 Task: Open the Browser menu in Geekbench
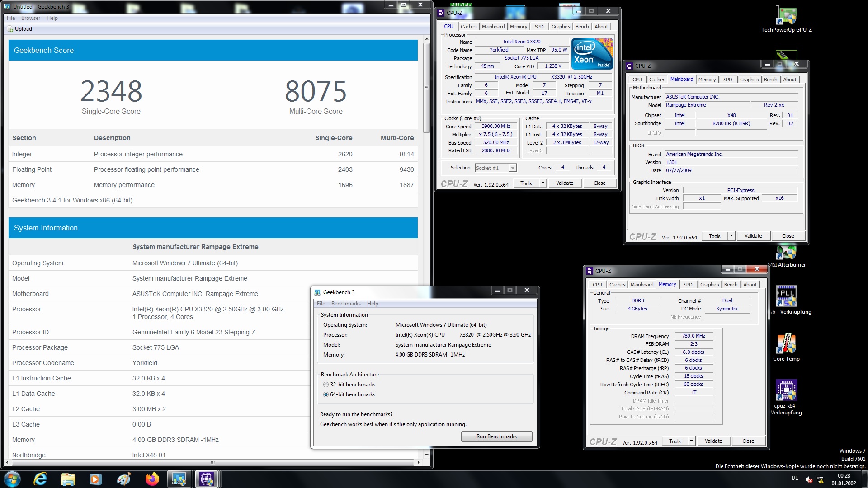pos(31,18)
